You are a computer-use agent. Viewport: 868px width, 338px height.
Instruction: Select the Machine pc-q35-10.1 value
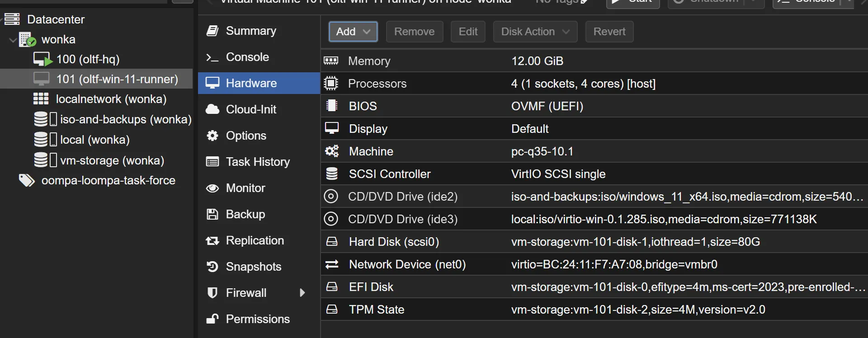(542, 151)
